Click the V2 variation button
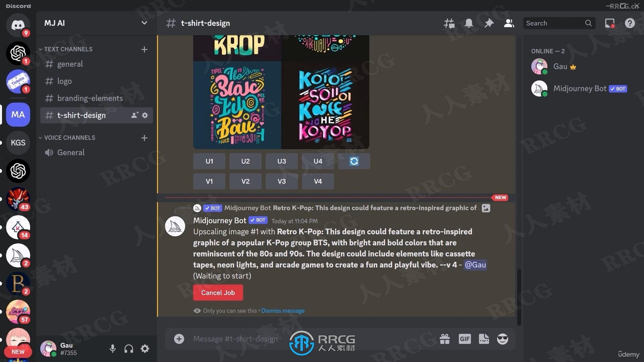 (246, 181)
